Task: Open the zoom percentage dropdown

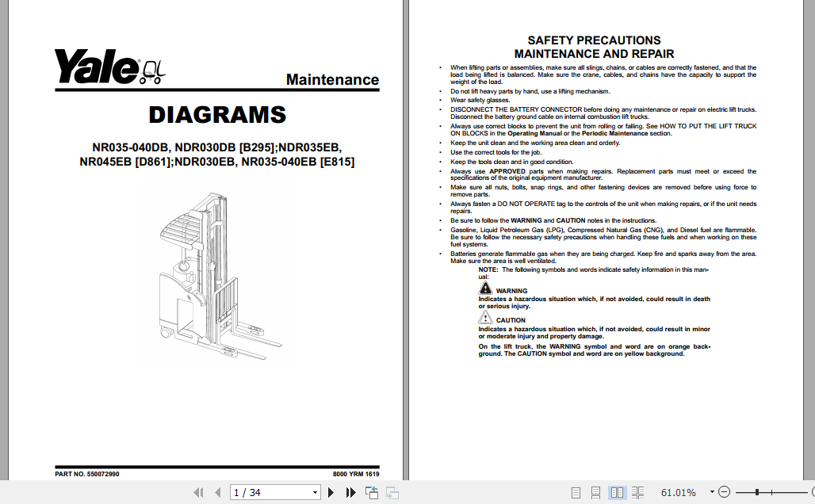Action: 711,492
